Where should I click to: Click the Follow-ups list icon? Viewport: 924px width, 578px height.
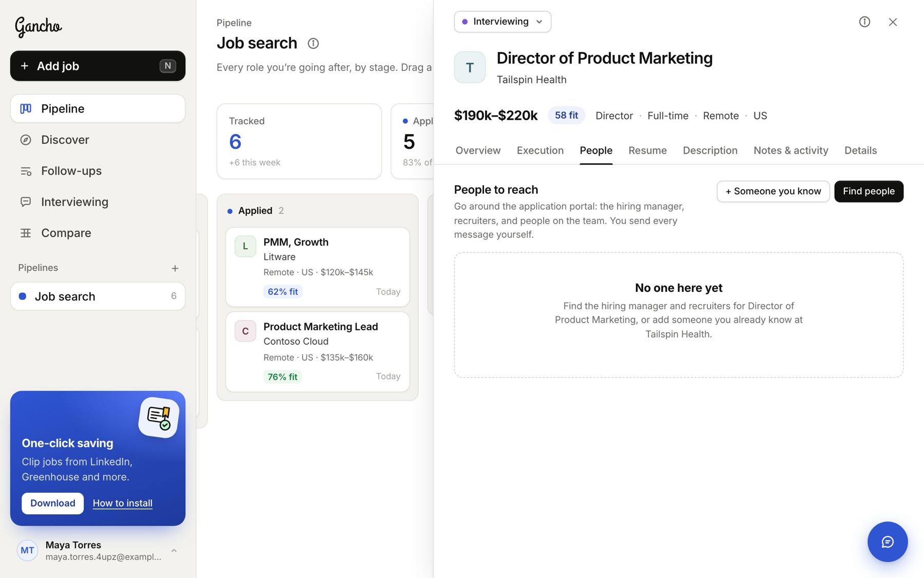tap(26, 171)
